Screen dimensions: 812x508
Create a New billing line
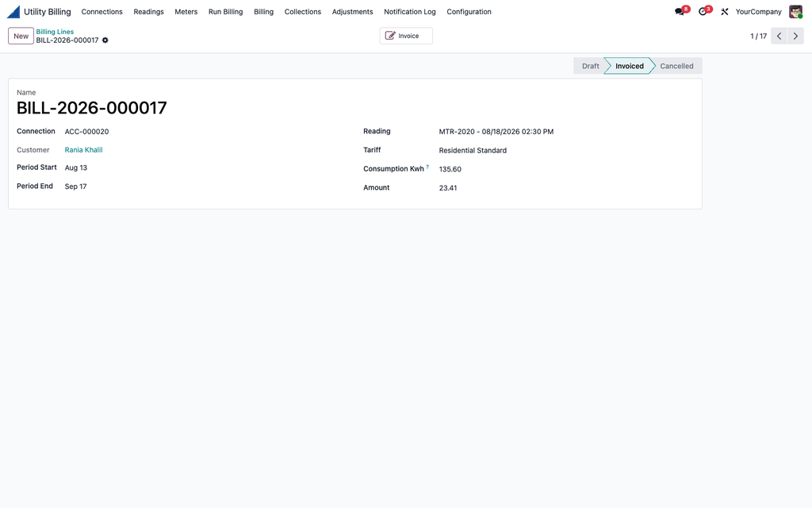[21, 36]
